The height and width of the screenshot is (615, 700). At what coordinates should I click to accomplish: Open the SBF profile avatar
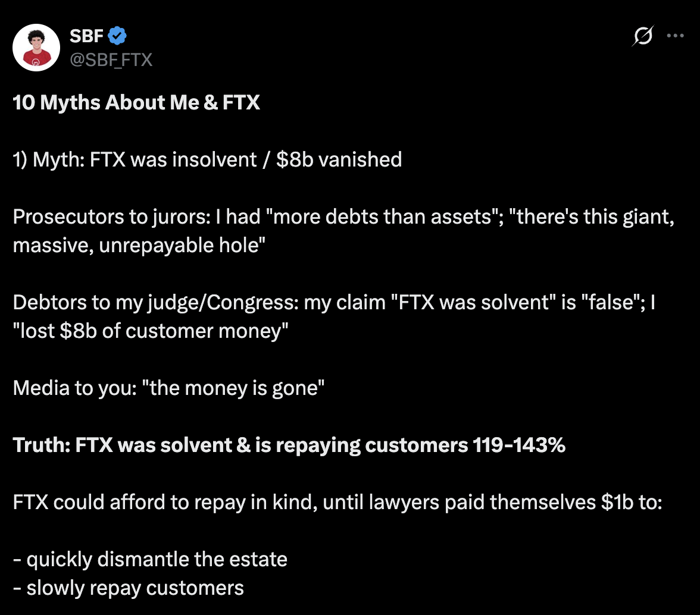[x=36, y=48]
